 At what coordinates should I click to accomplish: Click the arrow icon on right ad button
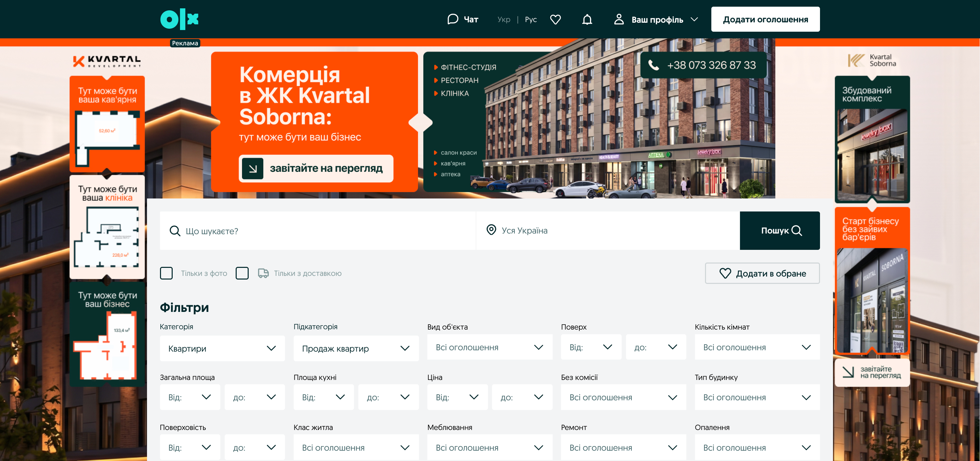point(848,372)
